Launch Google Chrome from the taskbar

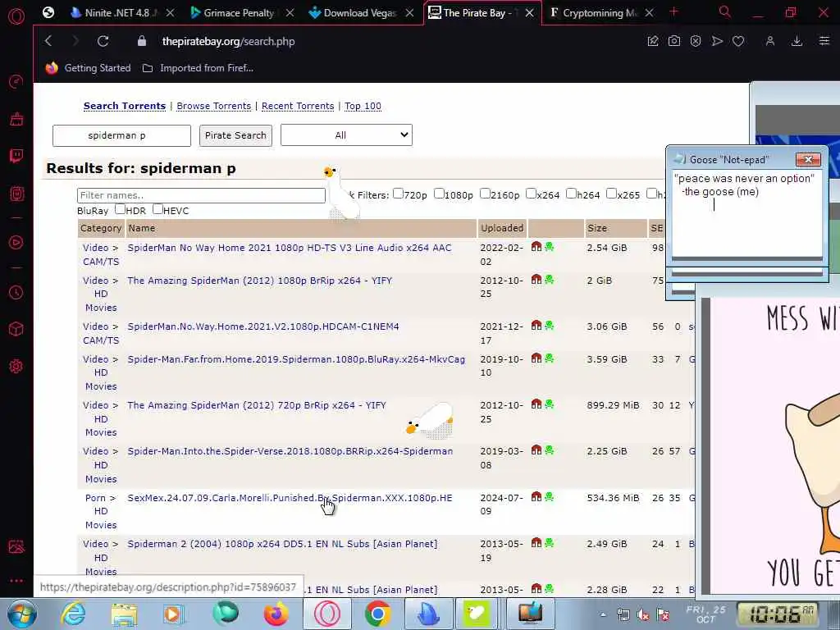(377, 614)
